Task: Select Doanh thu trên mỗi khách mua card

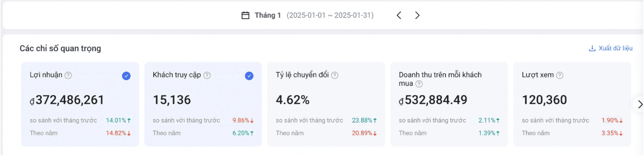Action: coord(449,104)
